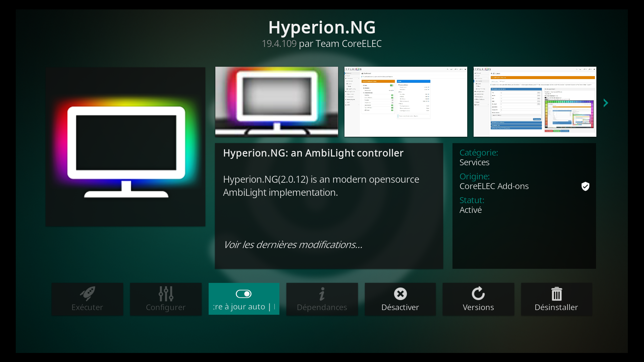Viewport: 644px width, 362px height.
Task: Click the verified shield badge icon
Action: coord(585,186)
